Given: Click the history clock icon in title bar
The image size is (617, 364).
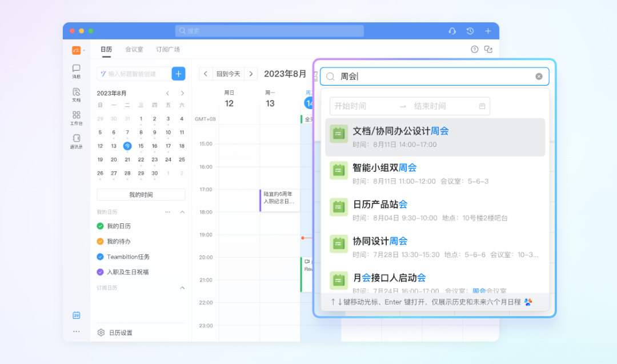Looking at the screenshot, I should point(470,31).
